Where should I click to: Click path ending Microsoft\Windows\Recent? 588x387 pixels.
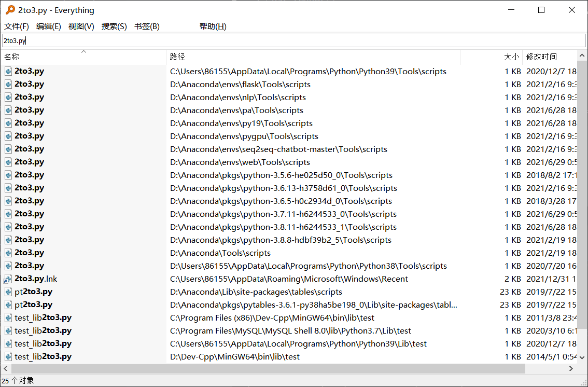[289, 279]
